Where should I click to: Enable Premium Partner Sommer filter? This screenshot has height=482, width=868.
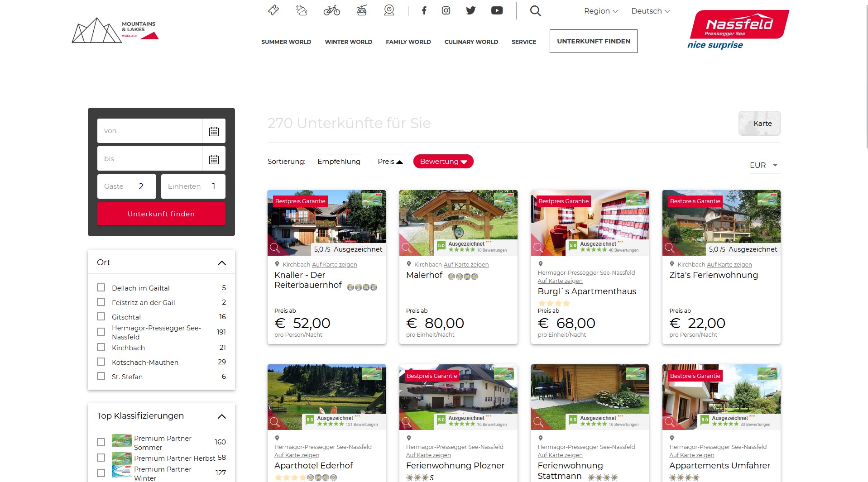click(101, 442)
